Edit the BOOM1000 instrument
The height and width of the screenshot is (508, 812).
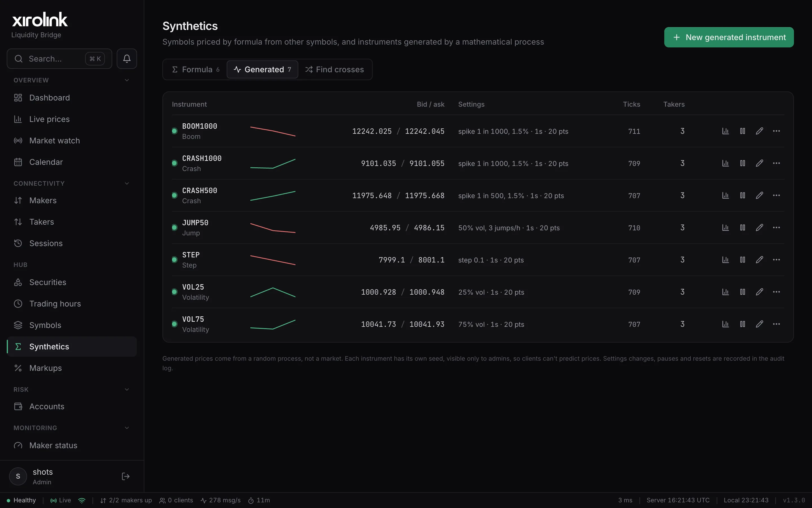coord(760,131)
